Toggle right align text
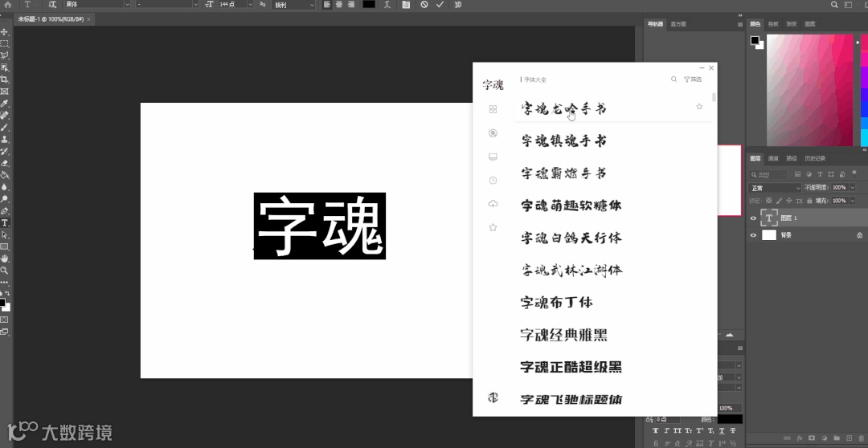 (350, 5)
